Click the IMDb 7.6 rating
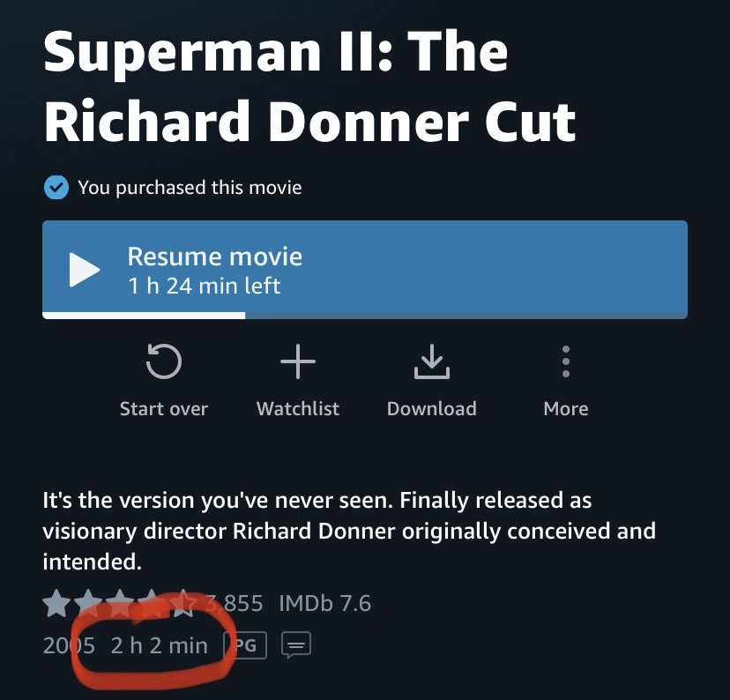The width and height of the screenshot is (730, 700). pos(324,604)
